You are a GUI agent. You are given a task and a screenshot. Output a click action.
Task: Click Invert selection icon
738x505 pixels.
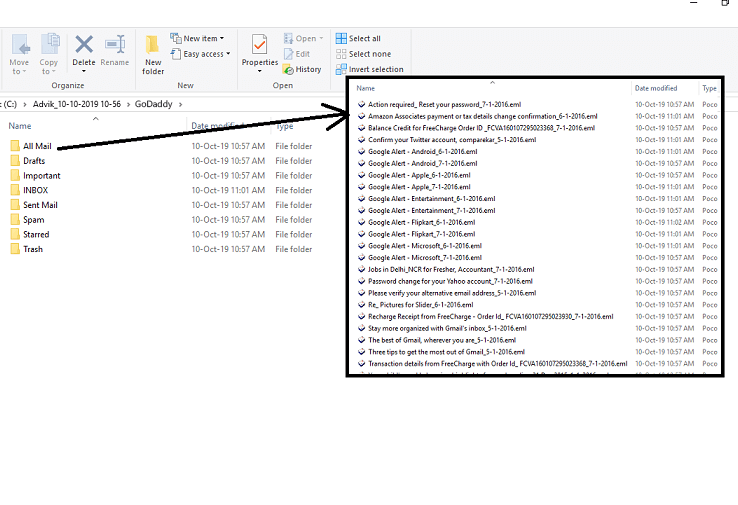point(341,70)
